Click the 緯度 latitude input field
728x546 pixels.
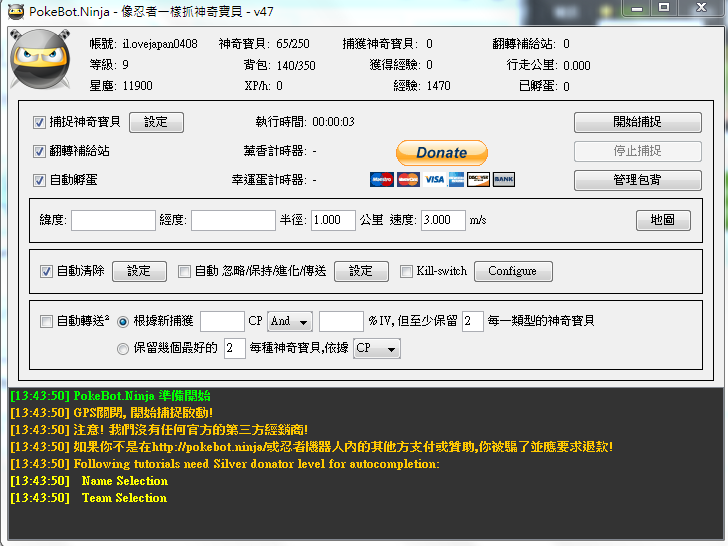pos(113,220)
